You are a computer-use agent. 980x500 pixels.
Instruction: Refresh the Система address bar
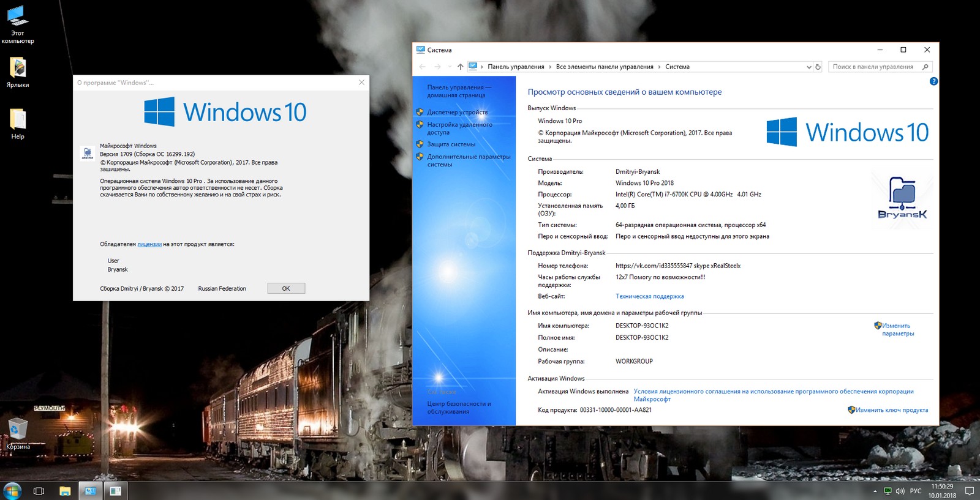pyautogui.click(x=818, y=67)
